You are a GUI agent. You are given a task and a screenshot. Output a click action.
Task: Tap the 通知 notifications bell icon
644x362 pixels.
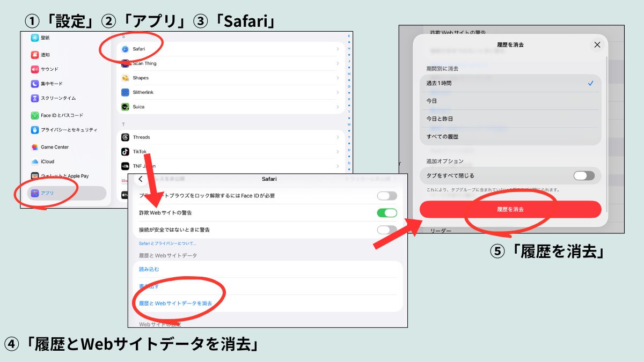pos(35,55)
